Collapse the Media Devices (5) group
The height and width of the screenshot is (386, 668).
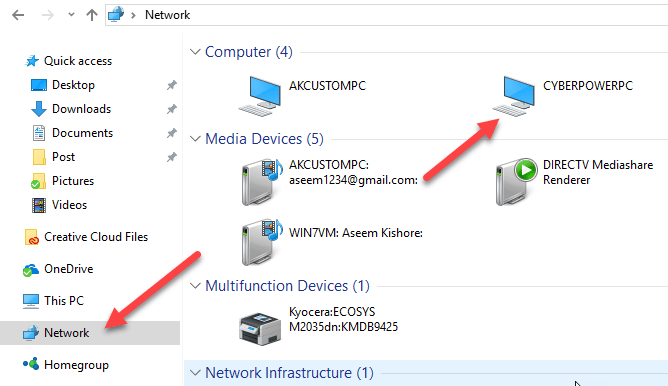pos(195,139)
